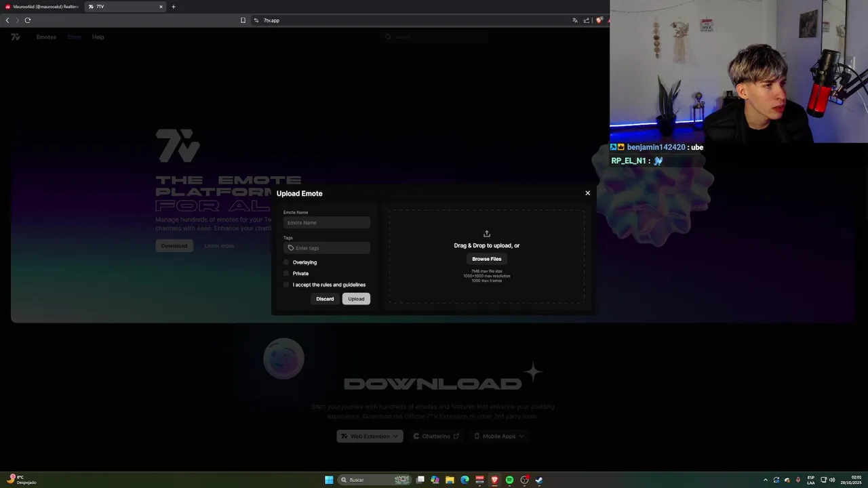This screenshot has width=868, height=488.
Task: Open File Explorer from the taskbar
Action: (450, 480)
